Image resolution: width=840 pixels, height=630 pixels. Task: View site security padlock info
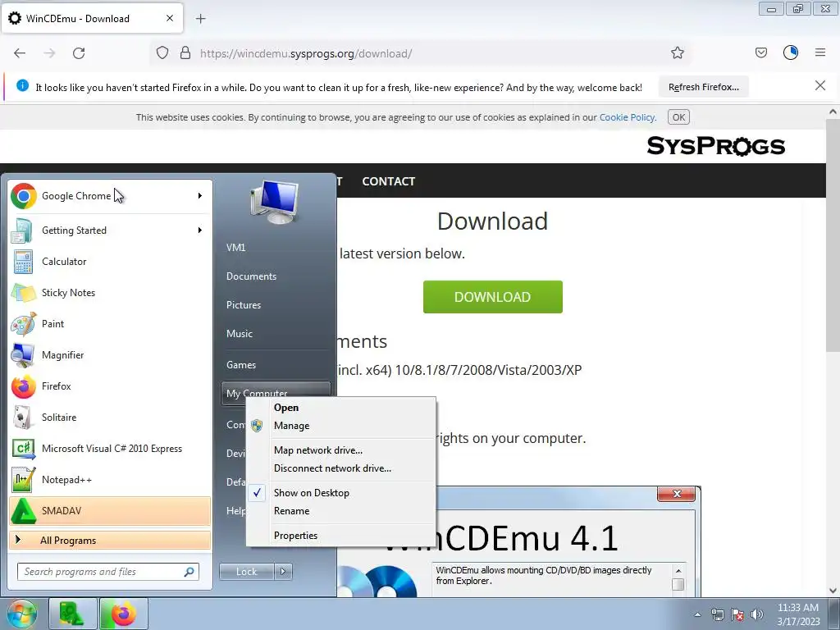pos(185,53)
